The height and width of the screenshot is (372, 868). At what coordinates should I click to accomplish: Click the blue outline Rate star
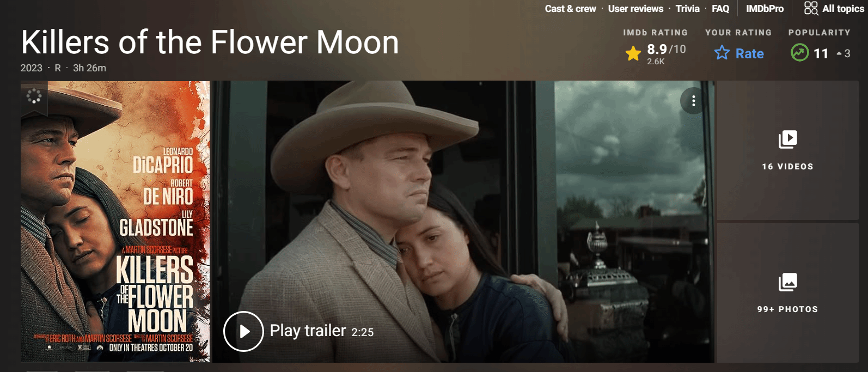click(x=722, y=53)
